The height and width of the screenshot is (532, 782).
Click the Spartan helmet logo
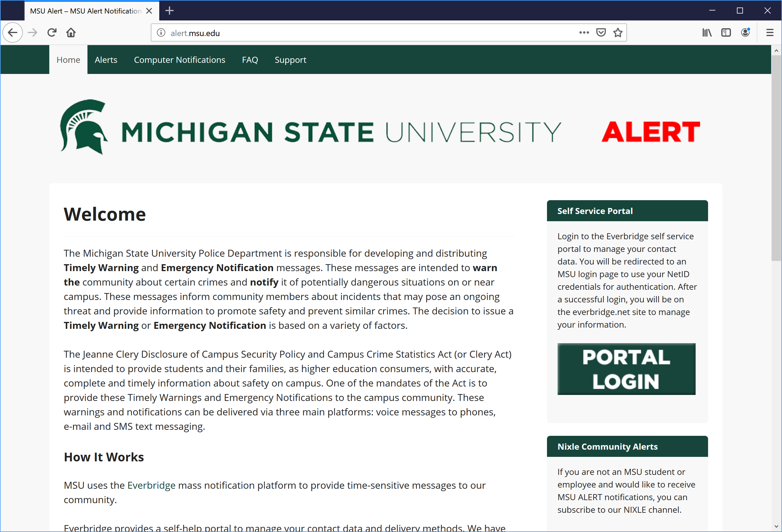pos(84,127)
